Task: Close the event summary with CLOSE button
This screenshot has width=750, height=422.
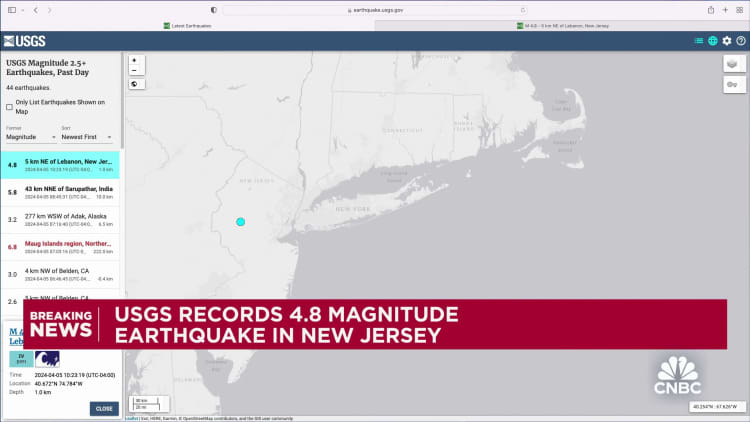Action: (x=104, y=409)
